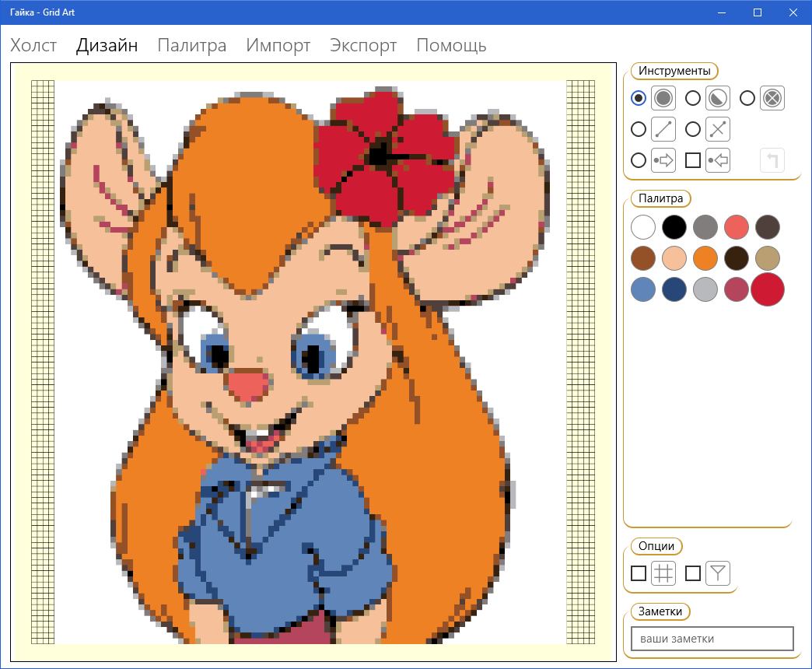The width and height of the screenshot is (812, 669).
Task: Pick the black color swatch
Action: click(x=674, y=227)
